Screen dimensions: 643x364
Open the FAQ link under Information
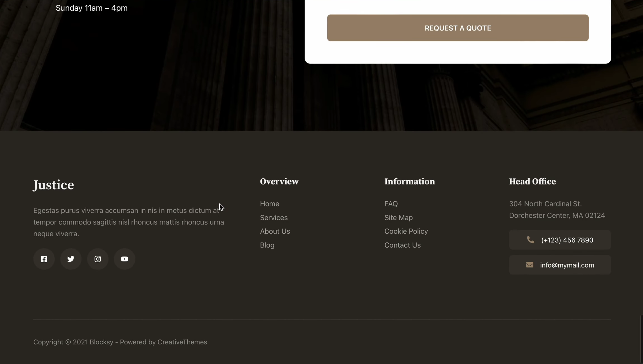[x=390, y=204]
